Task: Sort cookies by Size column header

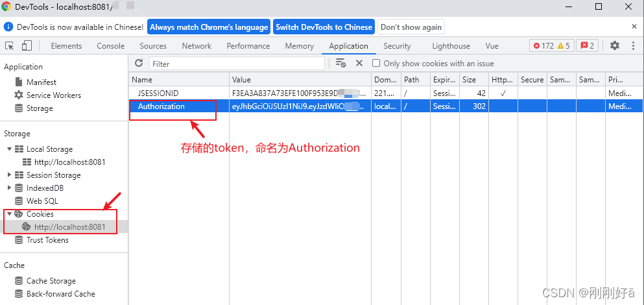Action: 474,80
